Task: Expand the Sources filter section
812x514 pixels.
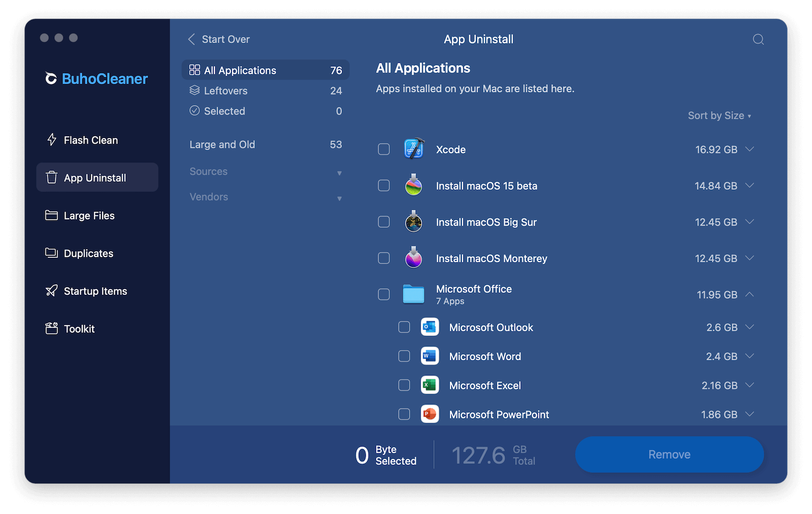Action: pos(265,172)
